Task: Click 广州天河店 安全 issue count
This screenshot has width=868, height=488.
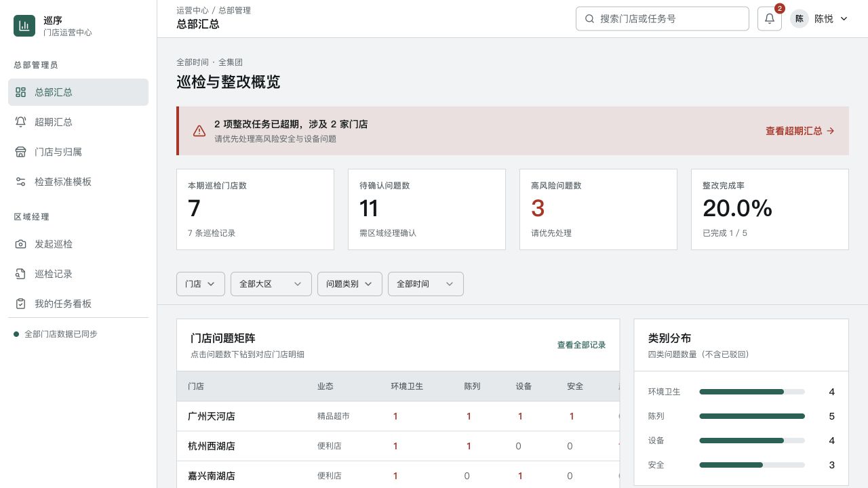Action: 572,416
